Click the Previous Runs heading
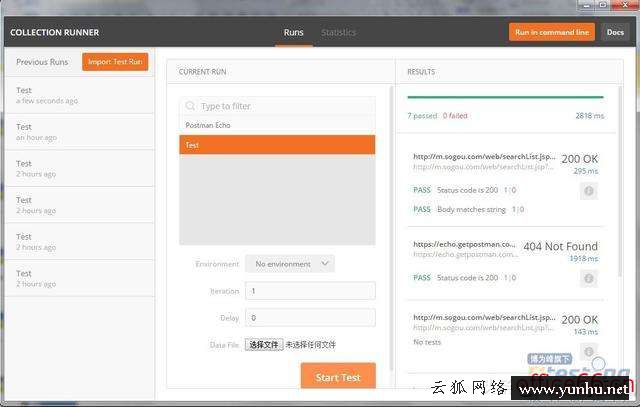 coord(42,62)
